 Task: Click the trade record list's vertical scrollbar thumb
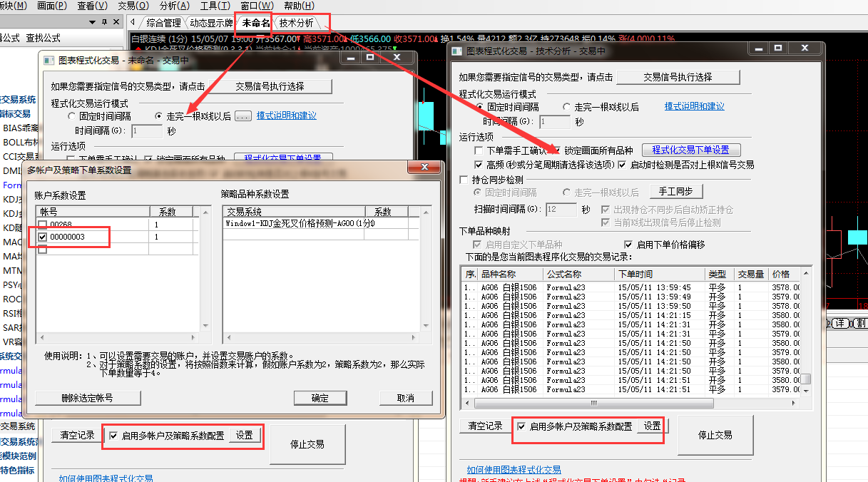click(x=805, y=379)
